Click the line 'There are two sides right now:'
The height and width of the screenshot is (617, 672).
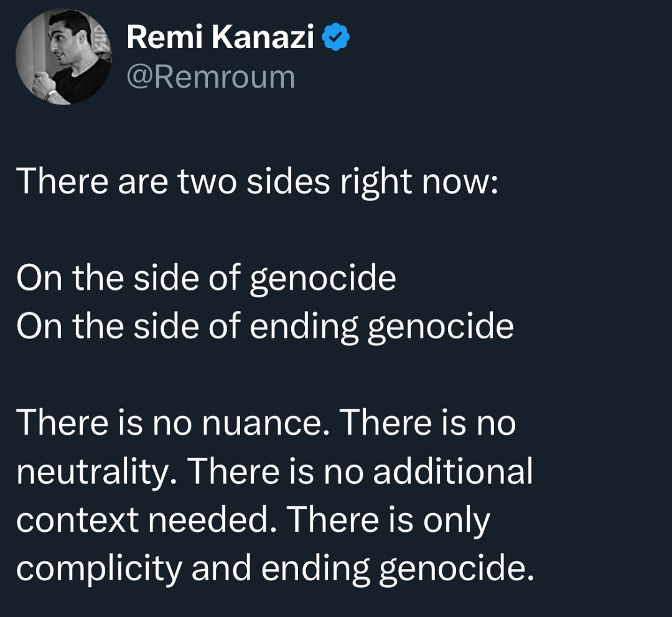pyautogui.click(x=258, y=182)
